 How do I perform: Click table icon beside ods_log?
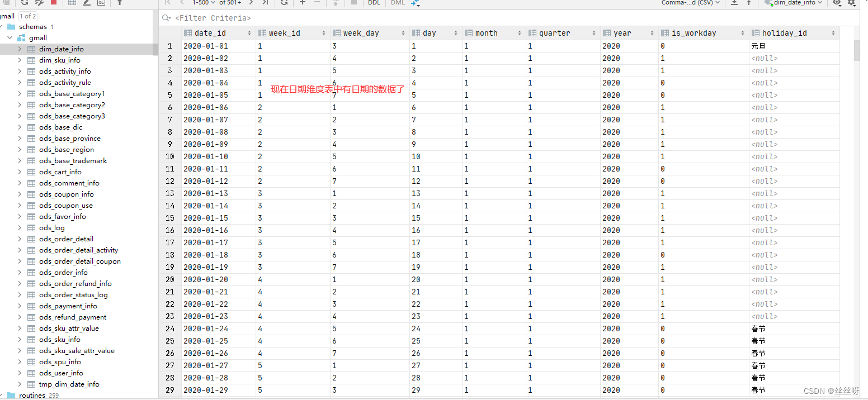[31, 228]
